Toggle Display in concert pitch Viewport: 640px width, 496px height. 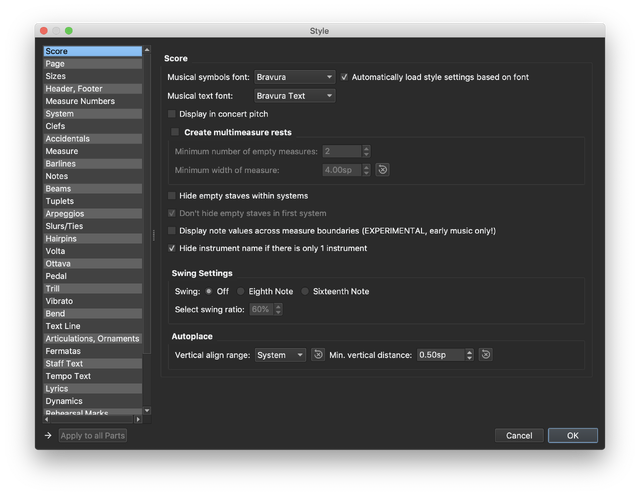pos(172,114)
